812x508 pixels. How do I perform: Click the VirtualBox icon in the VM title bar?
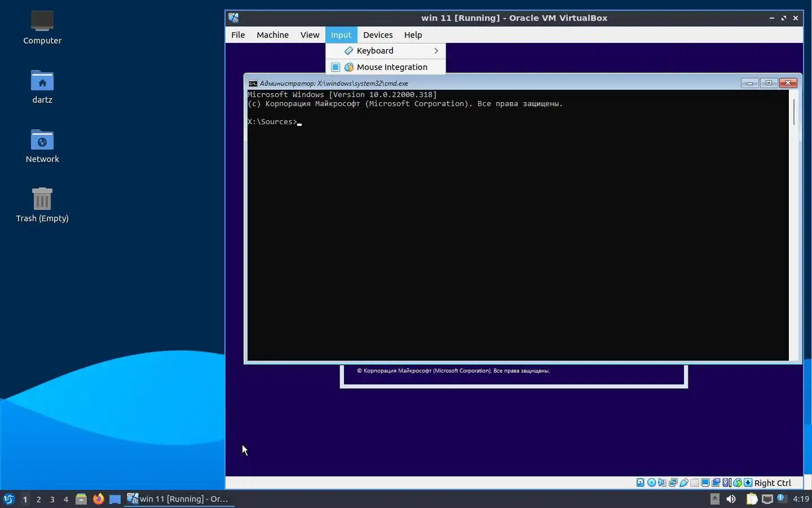click(233, 17)
